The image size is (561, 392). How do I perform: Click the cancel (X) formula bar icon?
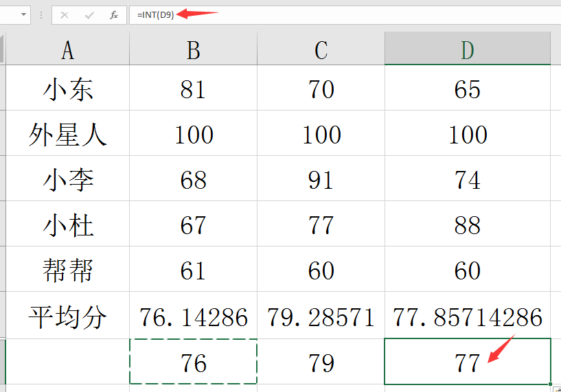(65, 15)
